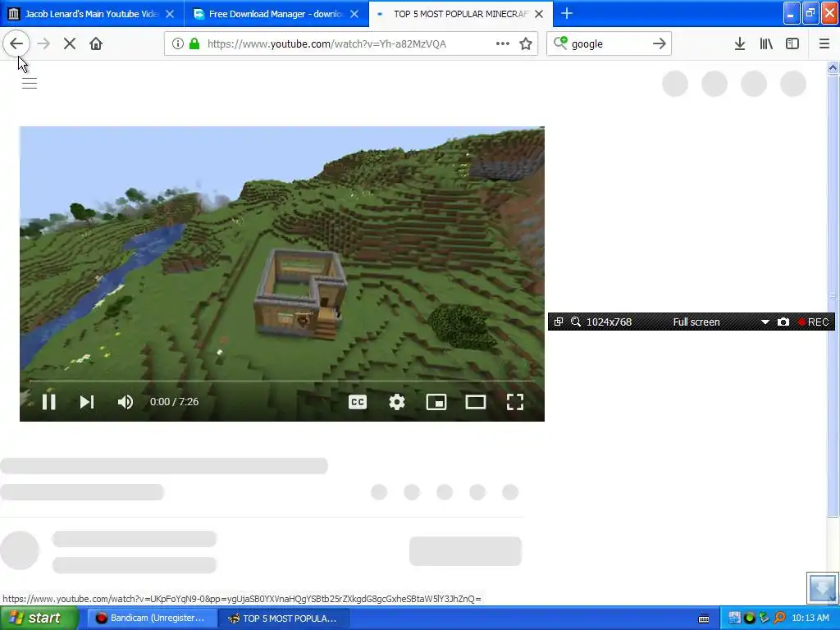Click the orange magnifier tray icon

(x=779, y=619)
